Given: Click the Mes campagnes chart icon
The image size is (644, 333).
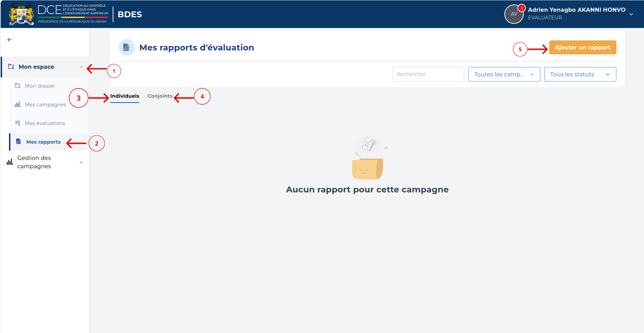Looking at the screenshot, I should point(18,104).
